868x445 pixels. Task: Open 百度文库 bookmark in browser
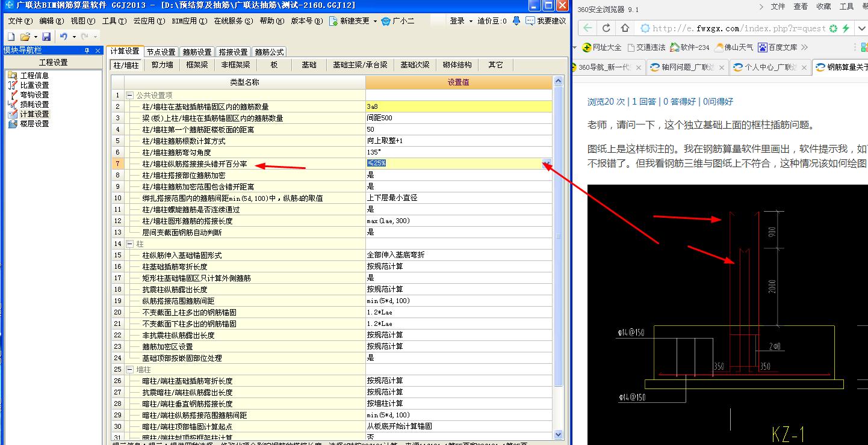(x=778, y=47)
